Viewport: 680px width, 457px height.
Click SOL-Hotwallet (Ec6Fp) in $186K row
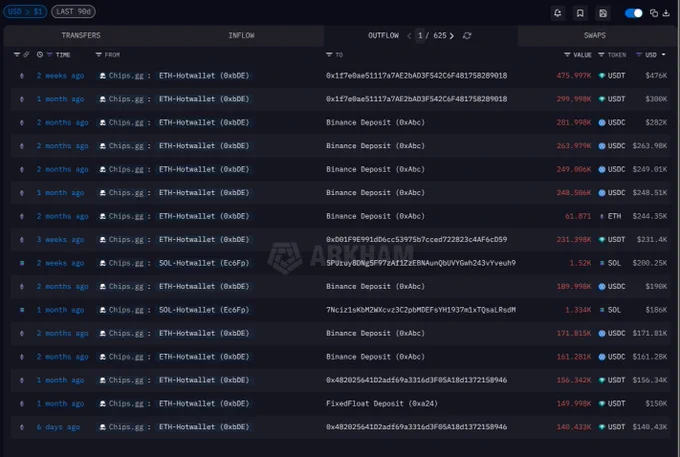(x=204, y=310)
